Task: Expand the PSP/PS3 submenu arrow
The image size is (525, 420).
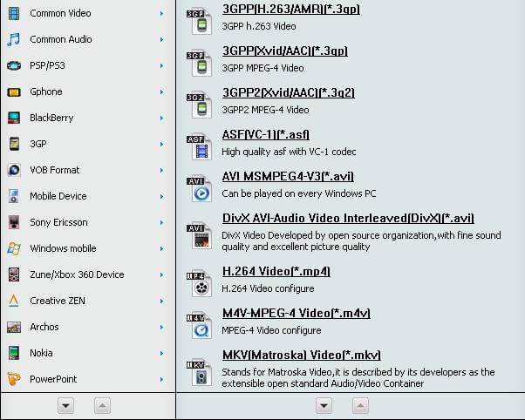Action: [x=162, y=65]
